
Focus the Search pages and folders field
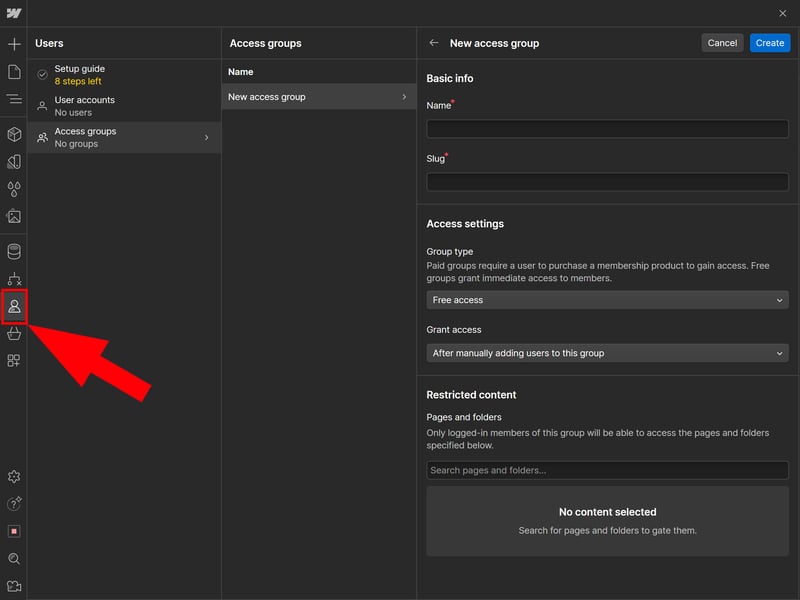pos(607,470)
